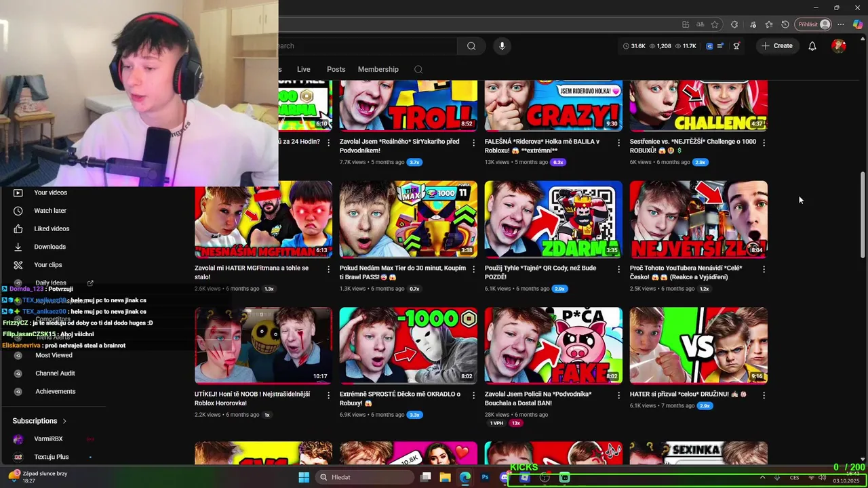
Task: Open options menu for Sestřenice vs. Challenge video
Action: click(x=764, y=142)
